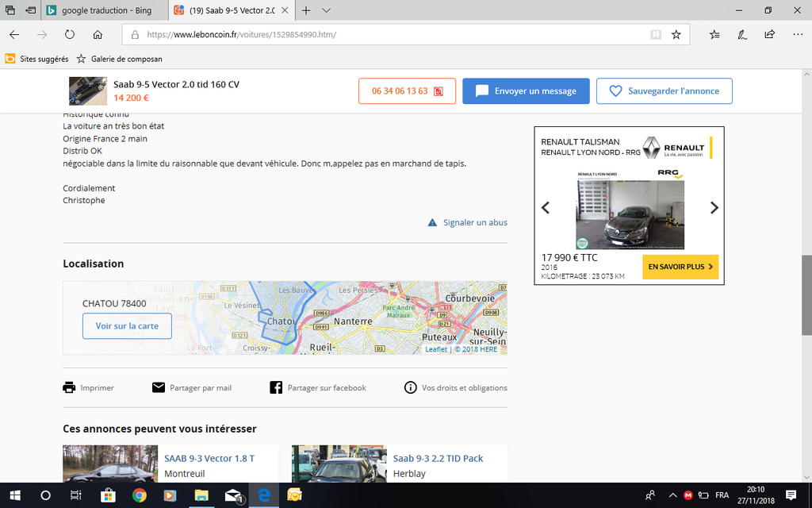Click the movies app icon in taskbar

170,495
